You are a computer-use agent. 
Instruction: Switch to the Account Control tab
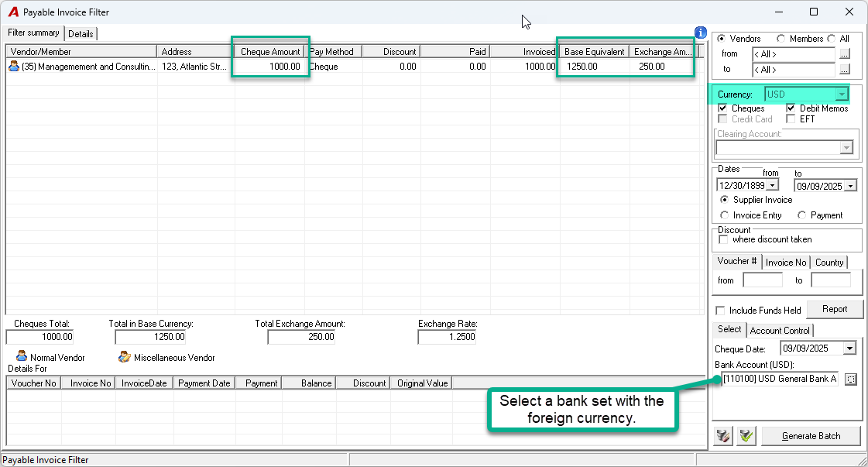click(x=780, y=331)
